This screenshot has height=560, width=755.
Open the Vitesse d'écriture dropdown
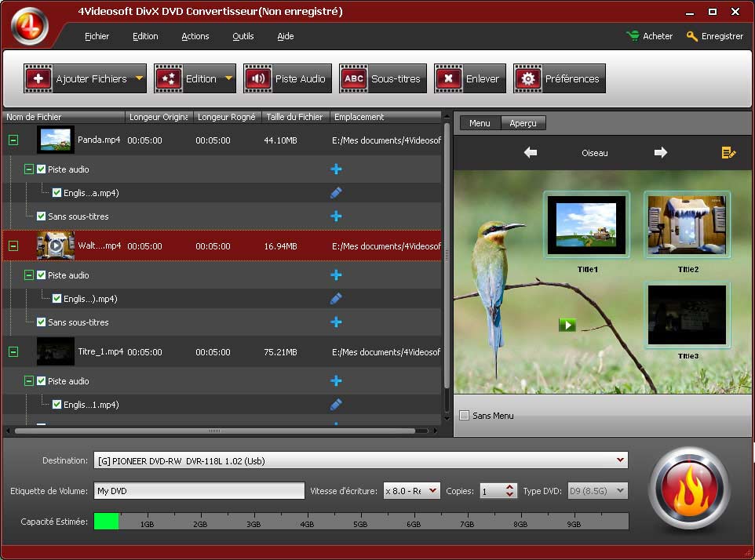(x=432, y=491)
